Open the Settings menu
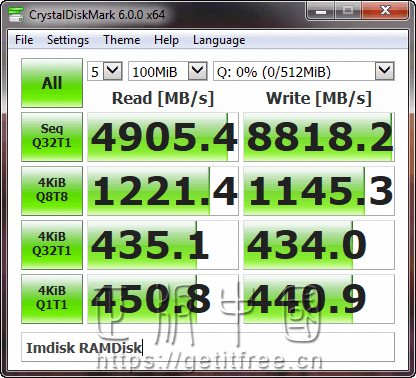The image size is (416, 378). pos(68,40)
